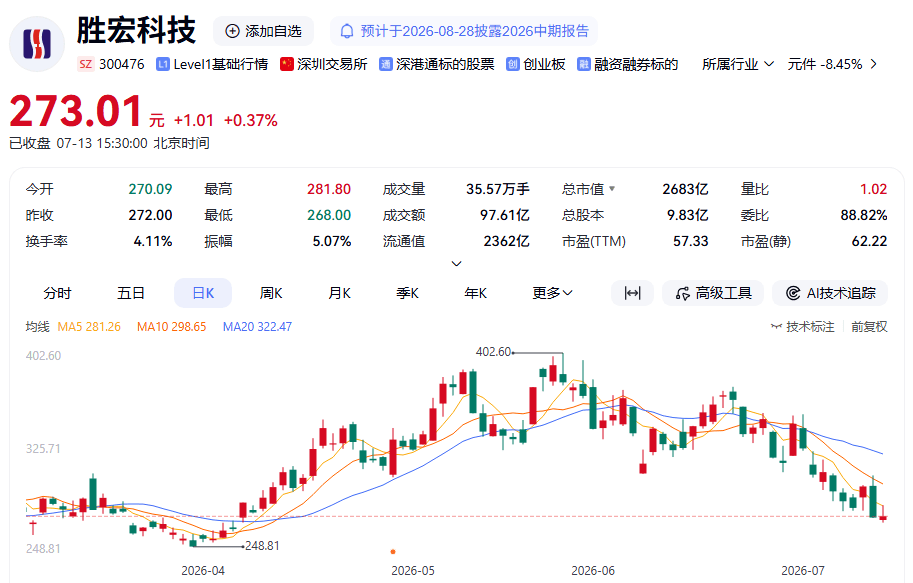The height and width of the screenshot is (583, 913).
Task: Select the 季K chart tab
Action: [408, 293]
